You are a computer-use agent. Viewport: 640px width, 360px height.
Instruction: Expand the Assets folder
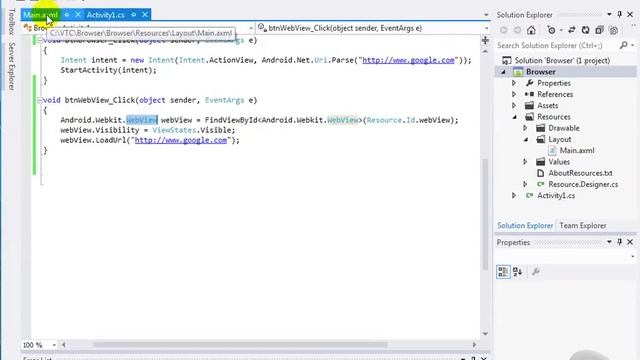pyautogui.click(x=514, y=105)
